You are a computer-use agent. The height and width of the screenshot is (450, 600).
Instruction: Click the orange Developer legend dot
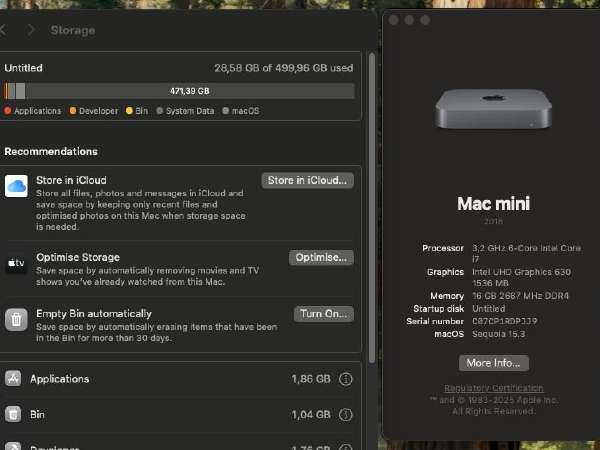[x=73, y=111]
